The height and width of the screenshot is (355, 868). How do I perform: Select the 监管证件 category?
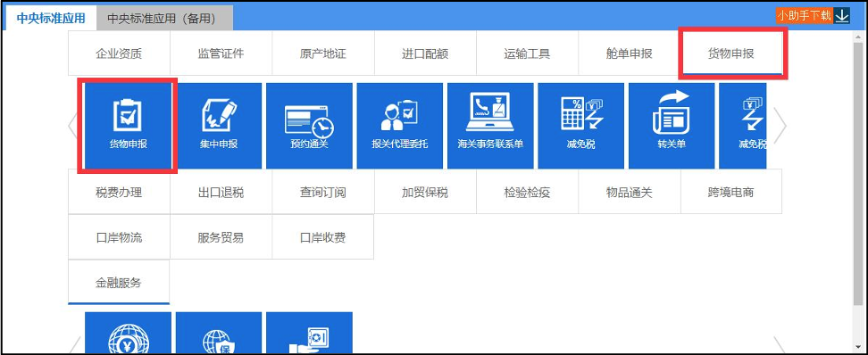221,54
